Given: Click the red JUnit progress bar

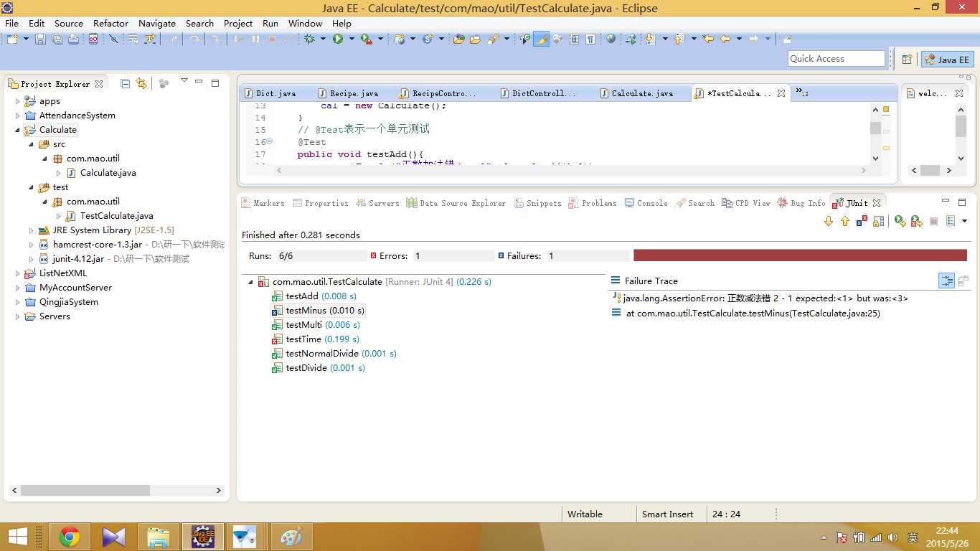Looking at the screenshot, I should click(800, 255).
